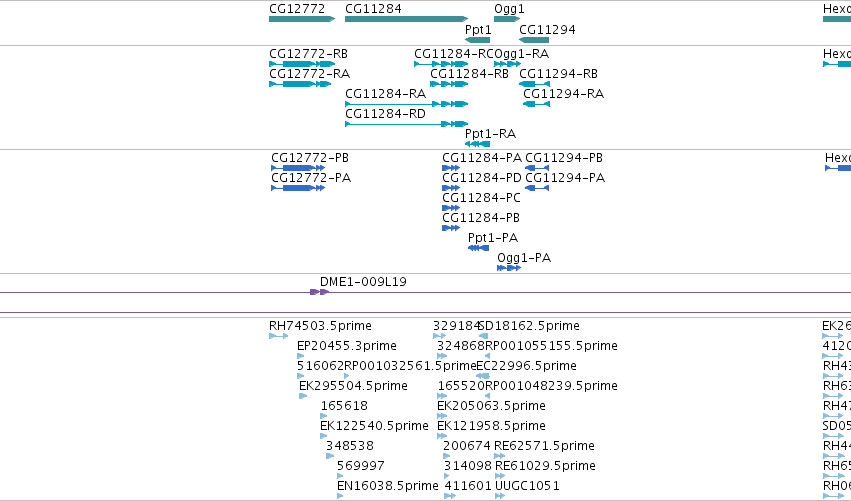851x501 pixels.
Task: Select the UUGC1051 feature
Action: (500, 497)
